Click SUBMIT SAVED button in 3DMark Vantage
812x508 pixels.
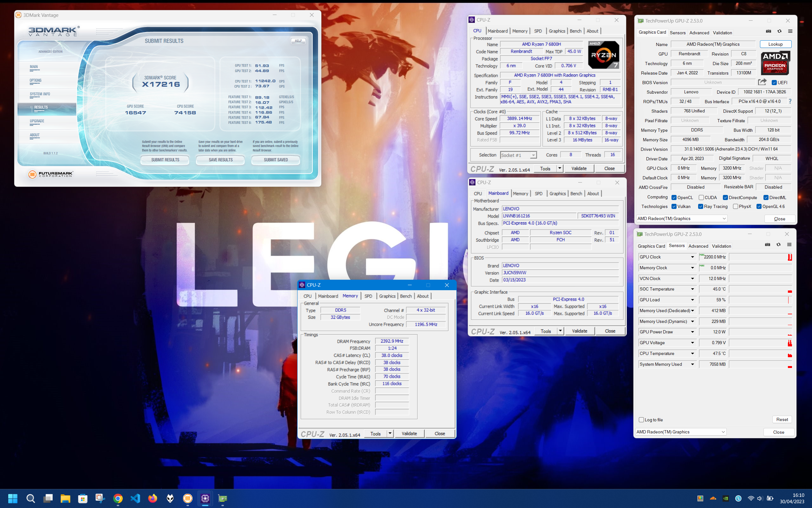point(276,160)
